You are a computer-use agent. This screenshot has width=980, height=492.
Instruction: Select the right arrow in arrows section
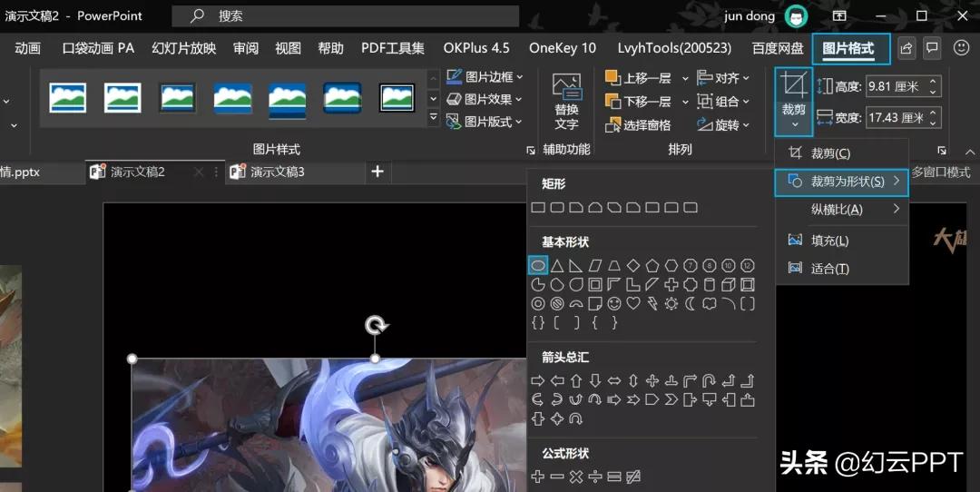coord(537,380)
